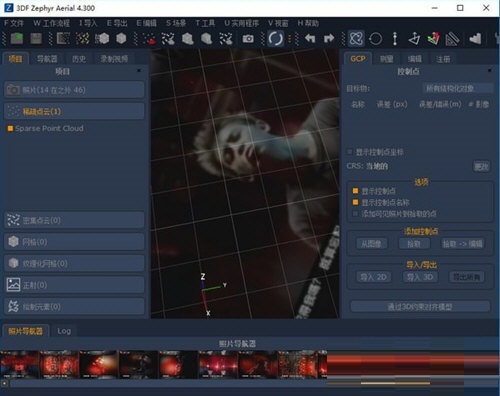500x396 pixels.
Task: Click the 导出所有 button
Action: point(467,277)
